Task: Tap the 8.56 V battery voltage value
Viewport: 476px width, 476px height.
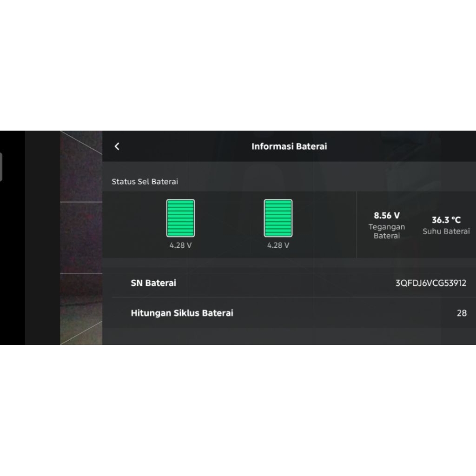Action: coord(387,216)
